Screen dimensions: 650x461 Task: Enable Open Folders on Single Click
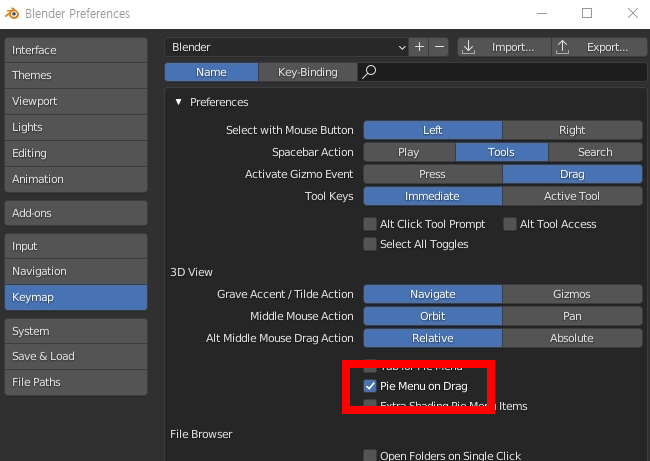tap(370, 455)
